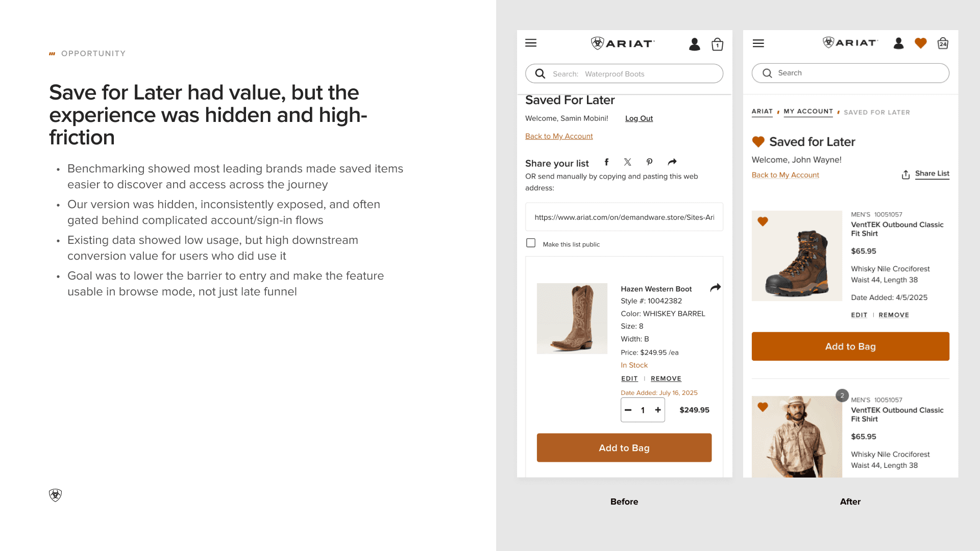The width and height of the screenshot is (980, 551).
Task: Open brown work boot thumbnail
Action: click(797, 256)
